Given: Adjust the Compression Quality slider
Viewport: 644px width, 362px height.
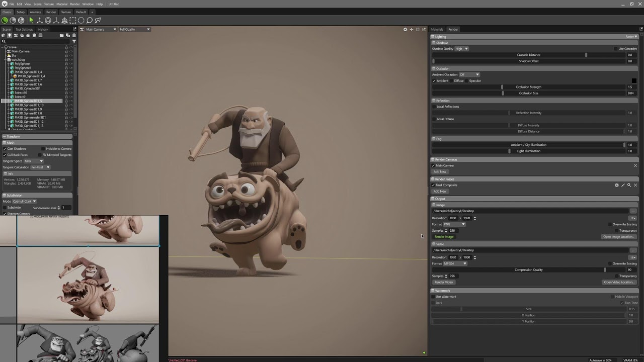Looking at the screenshot, I should coord(528,269).
